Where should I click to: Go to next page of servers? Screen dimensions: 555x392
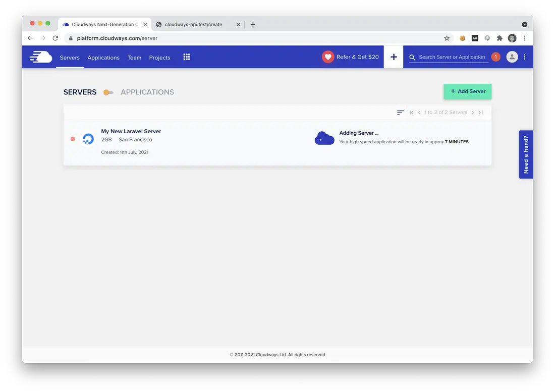(x=473, y=113)
